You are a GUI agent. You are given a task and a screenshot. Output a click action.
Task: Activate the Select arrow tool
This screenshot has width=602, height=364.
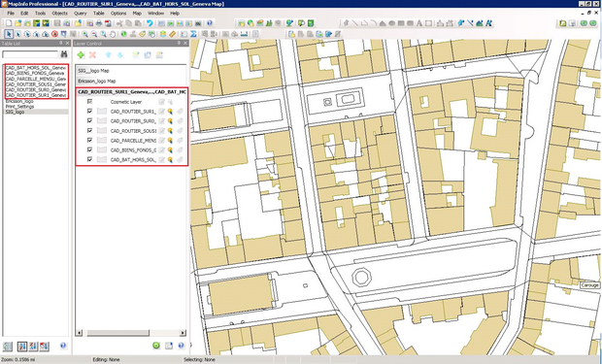click(9, 34)
